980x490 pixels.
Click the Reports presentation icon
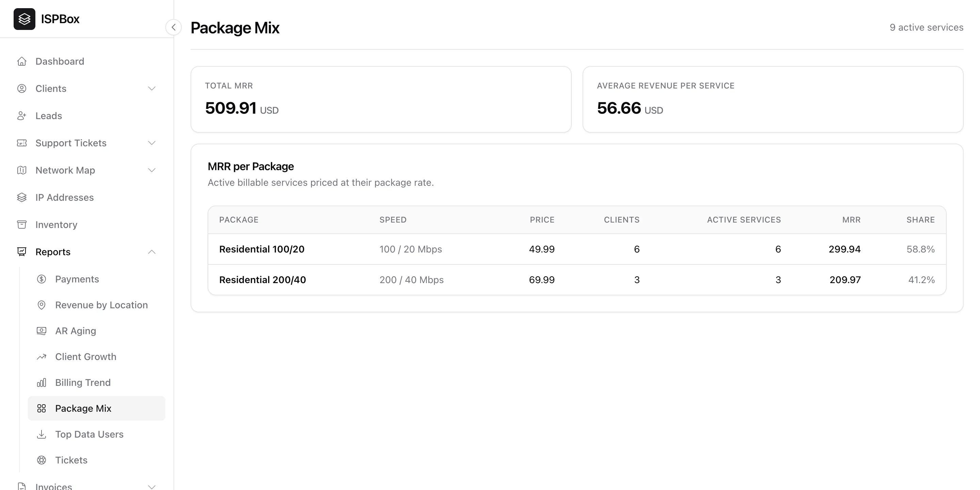click(x=22, y=252)
